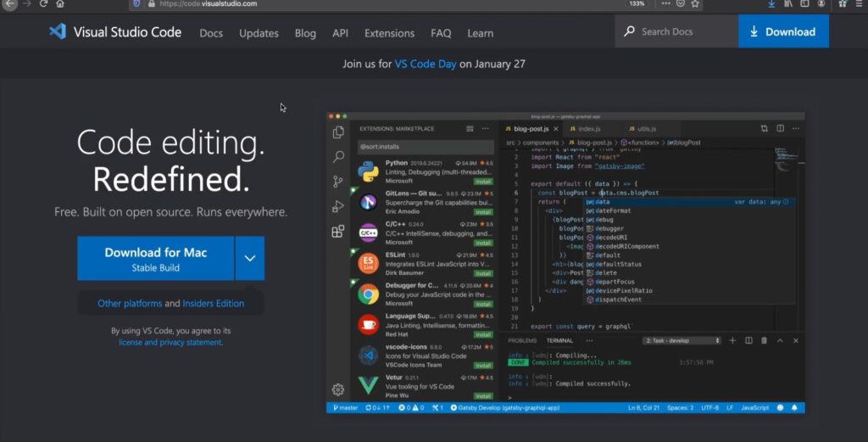Save page to Pocket icon
The image size is (868, 442).
point(681,4)
